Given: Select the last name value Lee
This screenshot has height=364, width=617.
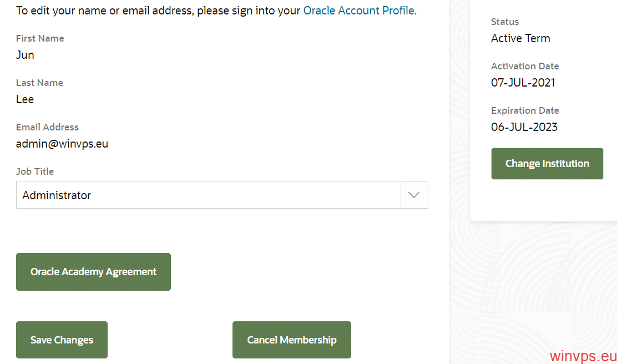Looking at the screenshot, I should (25, 99).
